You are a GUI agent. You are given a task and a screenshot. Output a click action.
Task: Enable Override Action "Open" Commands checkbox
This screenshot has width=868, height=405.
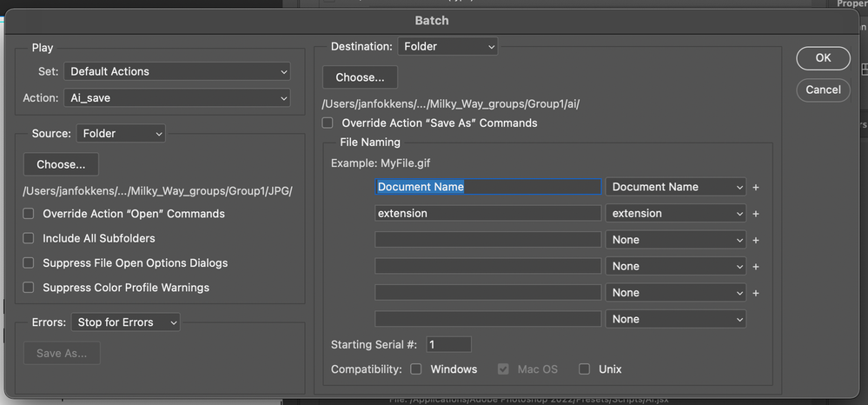tap(29, 214)
